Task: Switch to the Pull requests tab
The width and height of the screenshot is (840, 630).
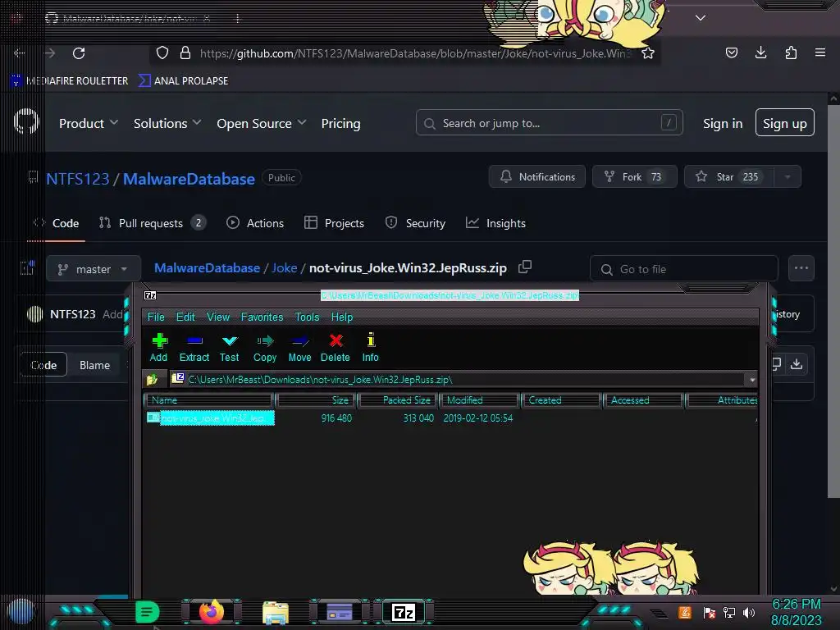Action: (x=153, y=223)
